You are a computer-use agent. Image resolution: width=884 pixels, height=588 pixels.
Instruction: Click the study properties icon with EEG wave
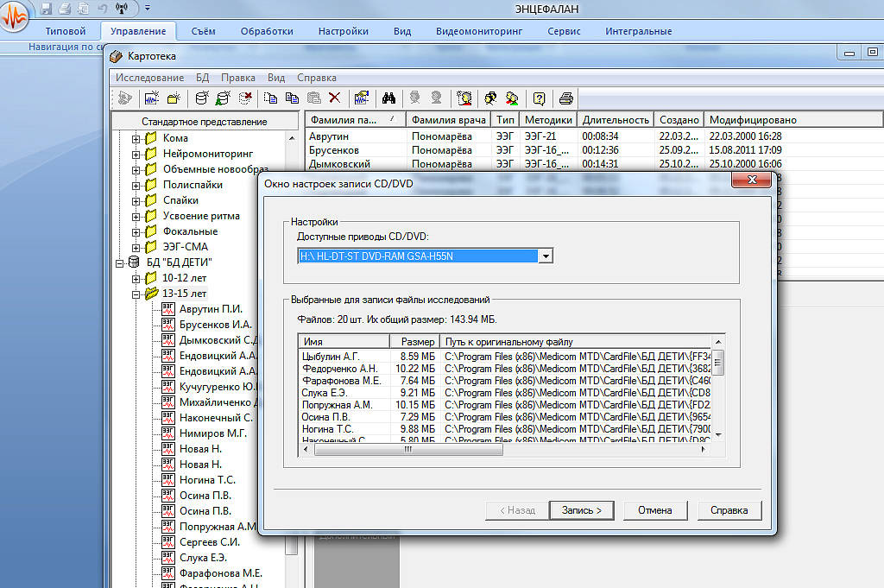coord(362,98)
